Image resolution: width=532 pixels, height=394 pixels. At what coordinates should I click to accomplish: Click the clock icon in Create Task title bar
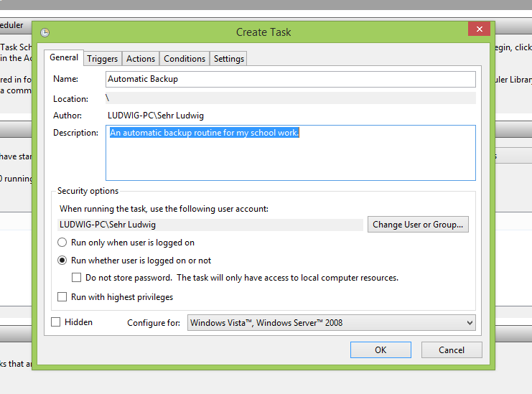pos(45,32)
